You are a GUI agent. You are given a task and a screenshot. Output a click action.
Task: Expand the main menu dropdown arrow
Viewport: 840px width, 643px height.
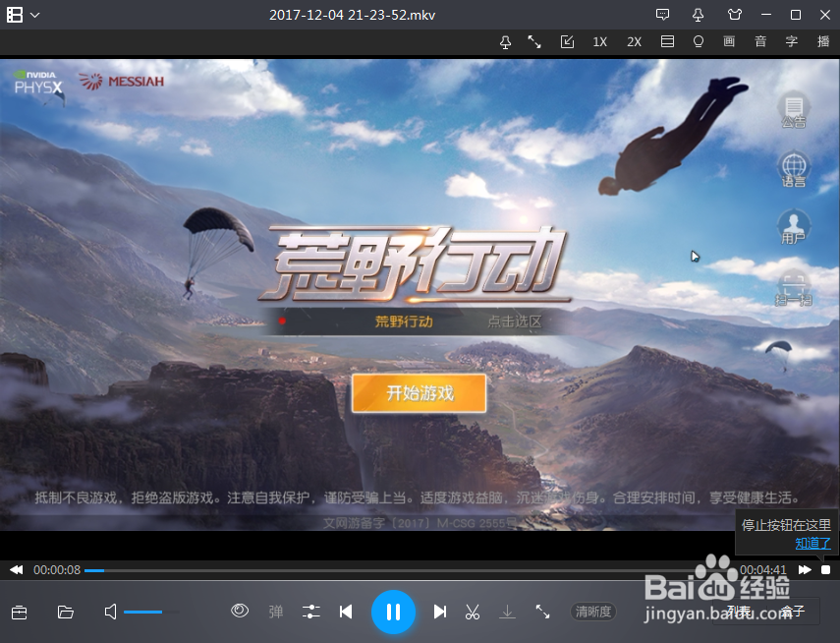click(34, 15)
